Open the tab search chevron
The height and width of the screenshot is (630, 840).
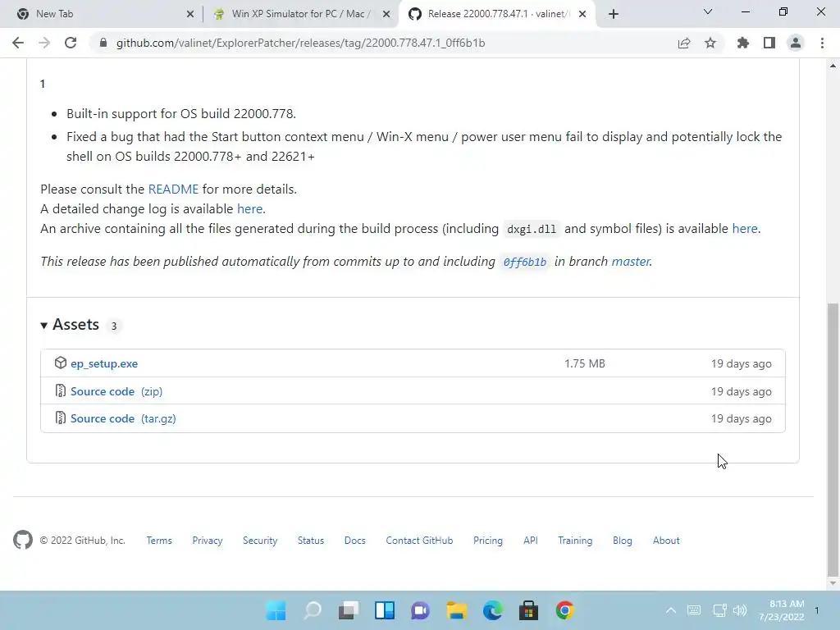[708, 11]
